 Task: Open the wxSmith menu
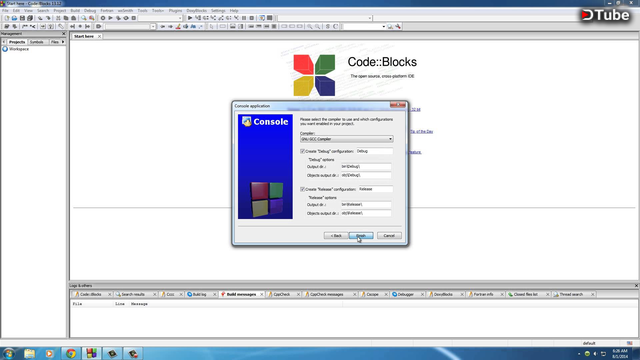click(125, 11)
